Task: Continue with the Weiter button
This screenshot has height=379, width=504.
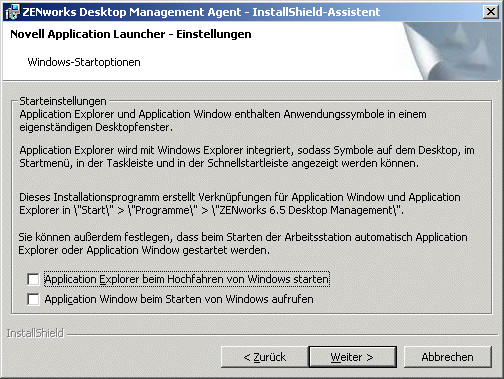Action: click(x=353, y=357)
